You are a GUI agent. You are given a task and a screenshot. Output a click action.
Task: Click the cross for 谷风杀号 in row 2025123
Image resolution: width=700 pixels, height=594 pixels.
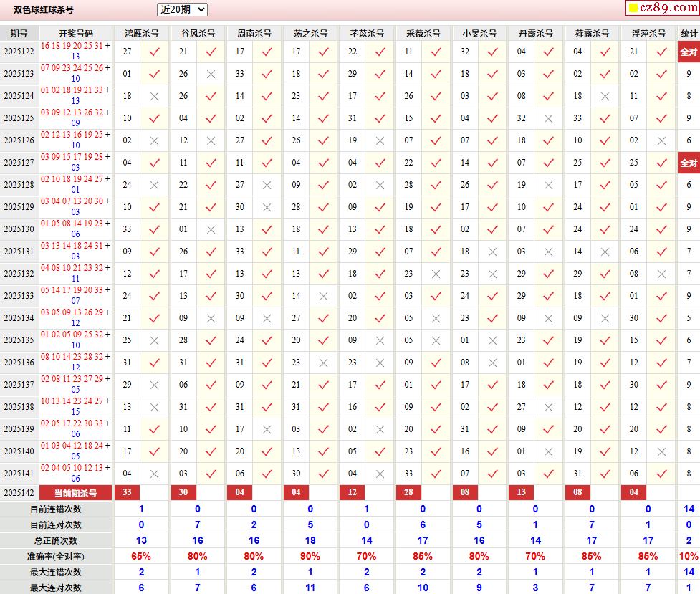[211, 74]
